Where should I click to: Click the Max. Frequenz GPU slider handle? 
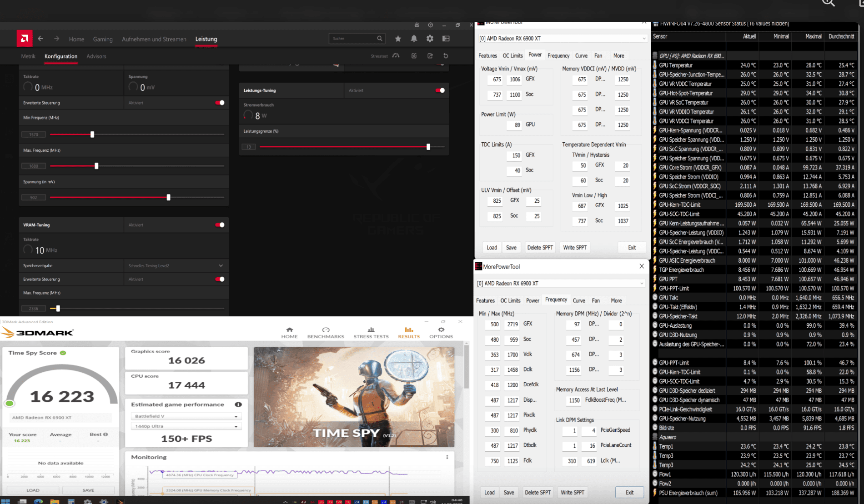(x=96, y=166)
